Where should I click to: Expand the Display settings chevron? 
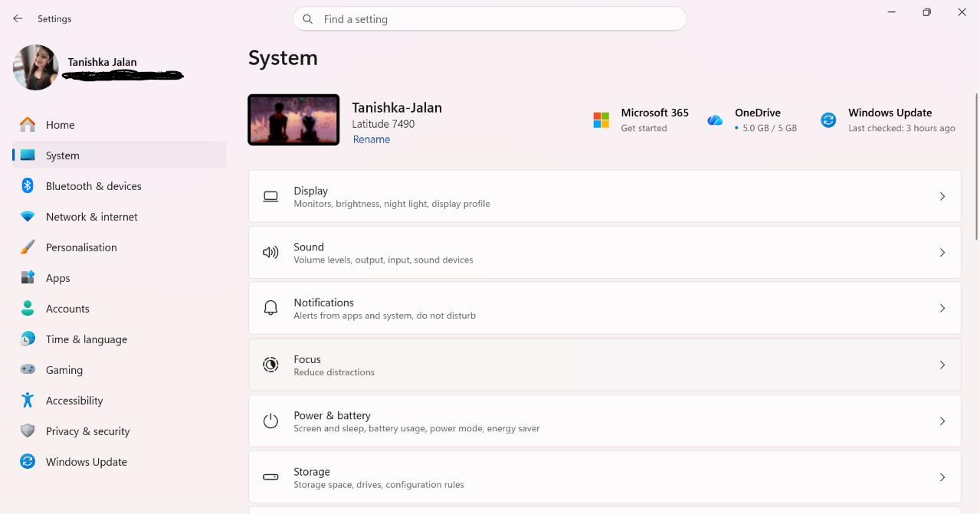click(942, 197)
